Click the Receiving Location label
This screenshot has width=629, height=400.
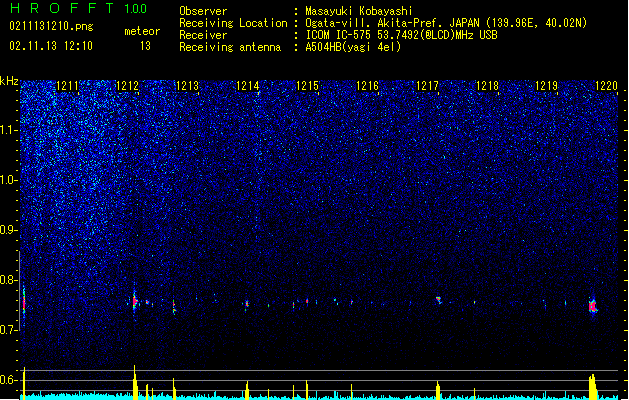(x=233, y=23)
